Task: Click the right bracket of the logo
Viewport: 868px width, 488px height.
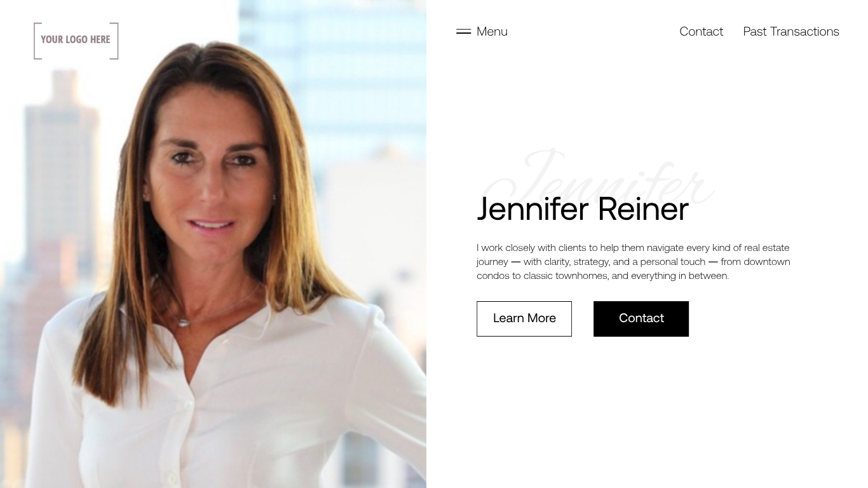Action: 114,41
